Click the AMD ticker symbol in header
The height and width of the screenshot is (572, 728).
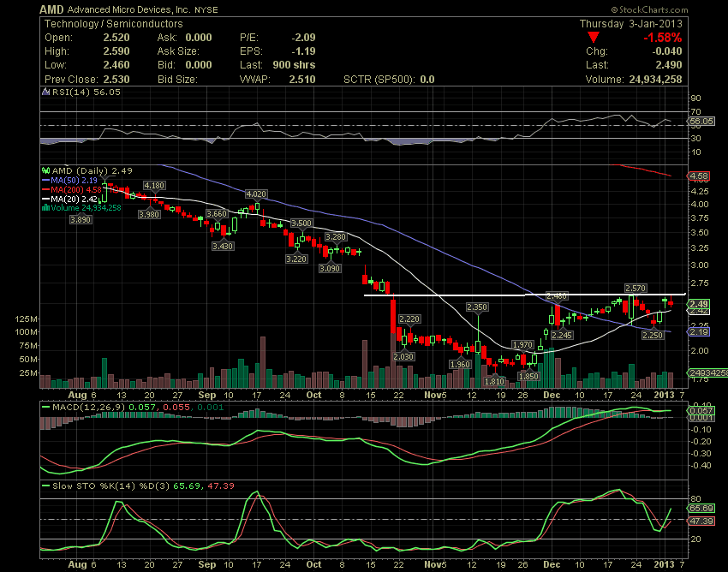pos(51,9)
